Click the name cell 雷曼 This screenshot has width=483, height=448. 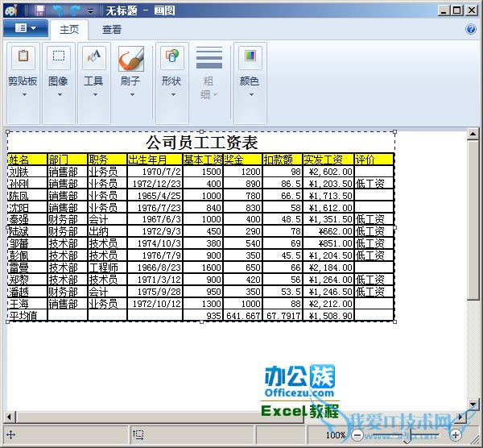click(27, 268)
